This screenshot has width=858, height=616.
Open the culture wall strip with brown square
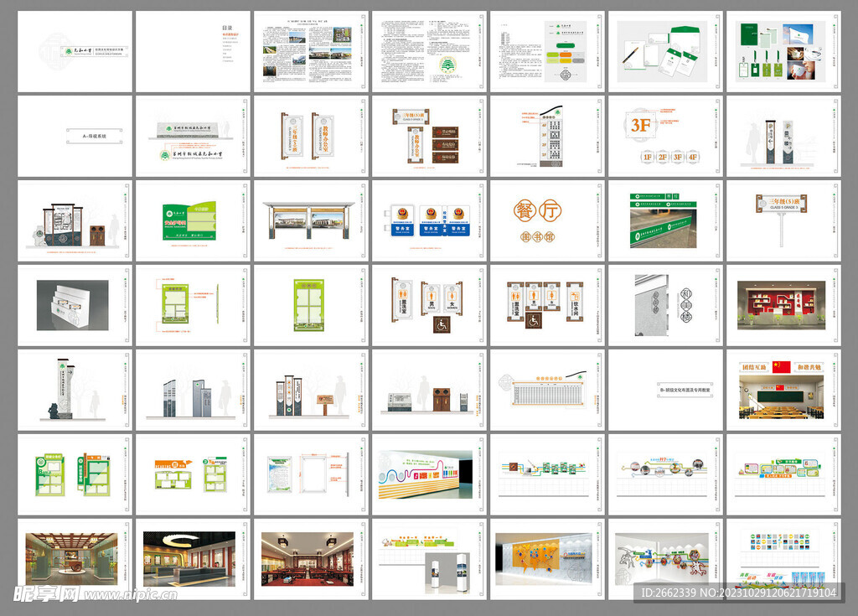[548, 474]
